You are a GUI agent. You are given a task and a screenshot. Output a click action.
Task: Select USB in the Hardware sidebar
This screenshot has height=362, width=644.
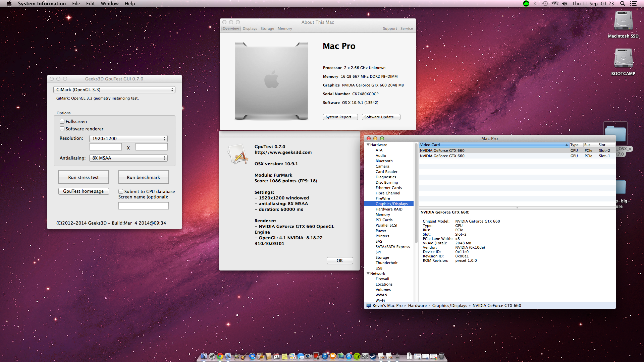(379, 268)
